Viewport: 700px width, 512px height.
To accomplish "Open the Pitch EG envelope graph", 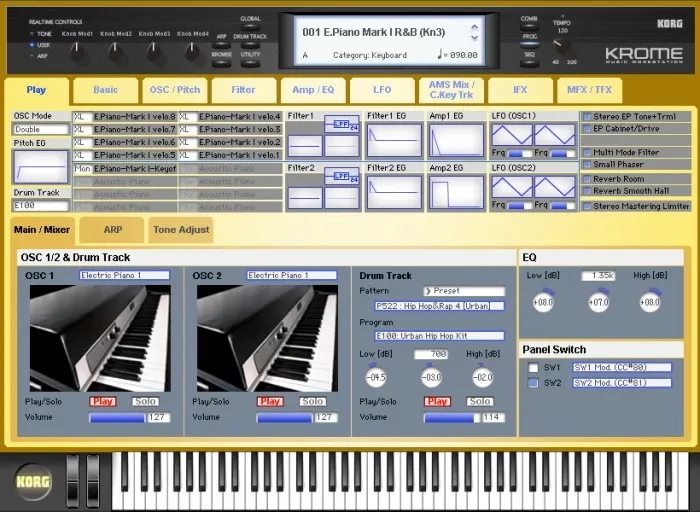I will point(41,167).
